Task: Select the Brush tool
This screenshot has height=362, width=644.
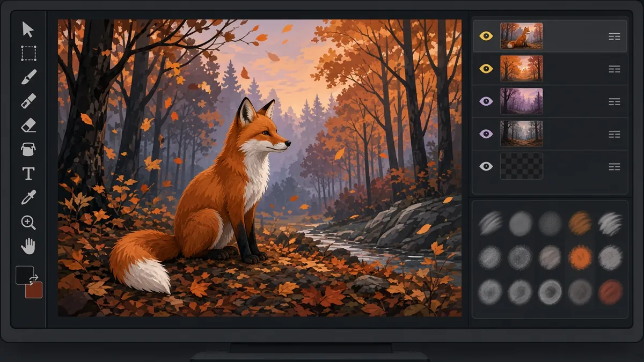Action: [x=28, y=77]
